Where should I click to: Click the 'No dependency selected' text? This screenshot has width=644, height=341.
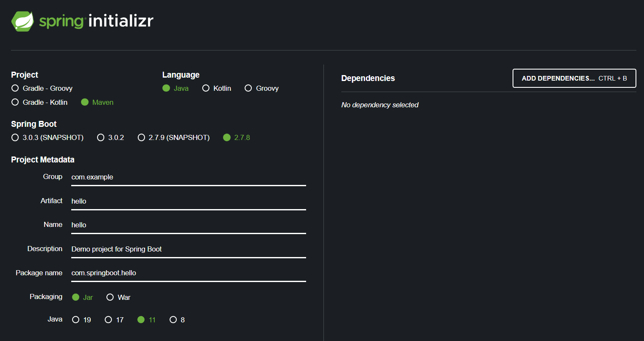tap(380, 105)
